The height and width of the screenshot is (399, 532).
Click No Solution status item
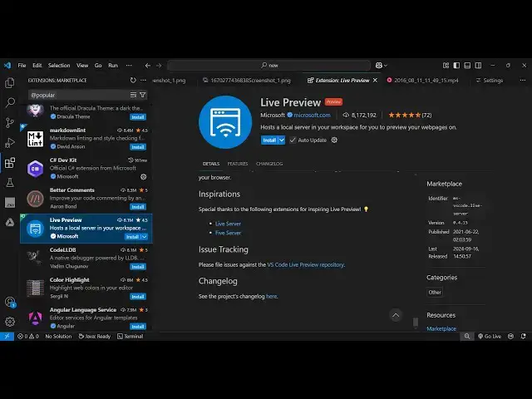pos(58,336)
